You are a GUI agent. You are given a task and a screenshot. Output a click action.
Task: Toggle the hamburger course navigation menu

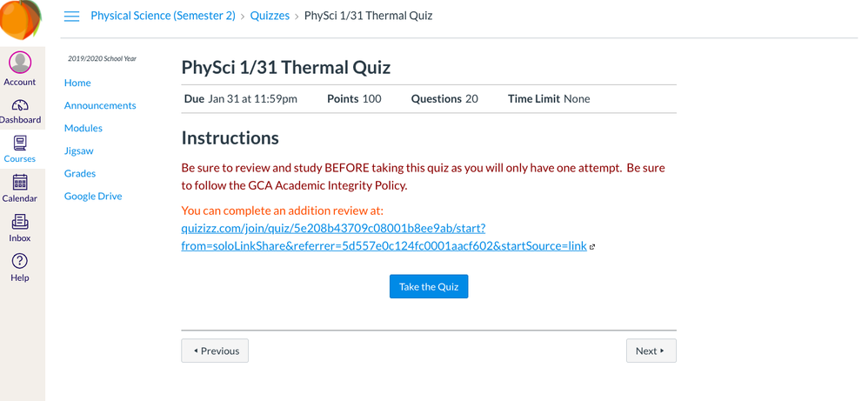click(x=72, y=16)
